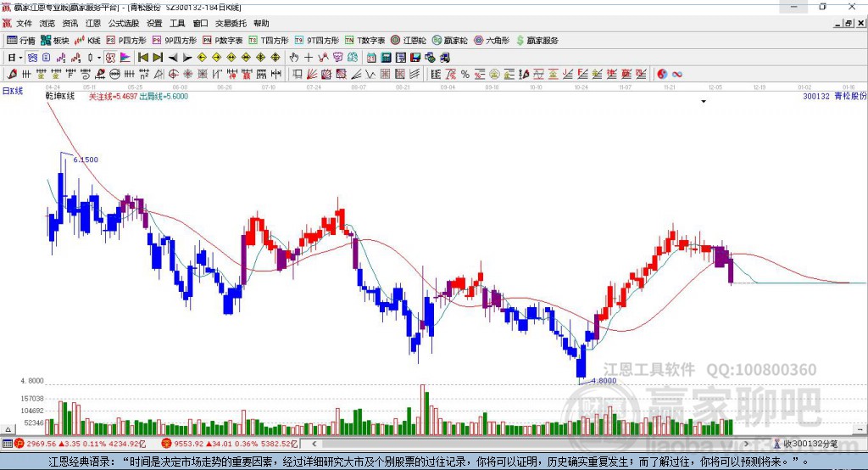Click 出局线=5.6000 value text
Screen dimensions: 868x470
(164, 97)
